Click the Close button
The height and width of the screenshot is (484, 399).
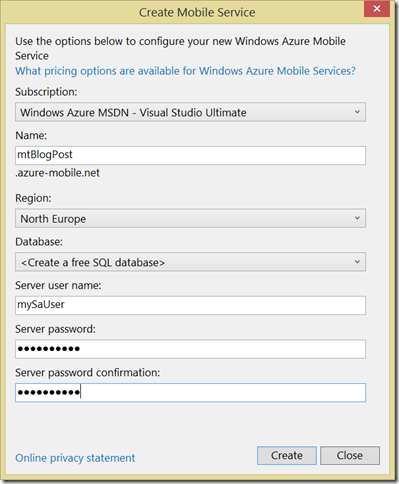pos(350,455)
